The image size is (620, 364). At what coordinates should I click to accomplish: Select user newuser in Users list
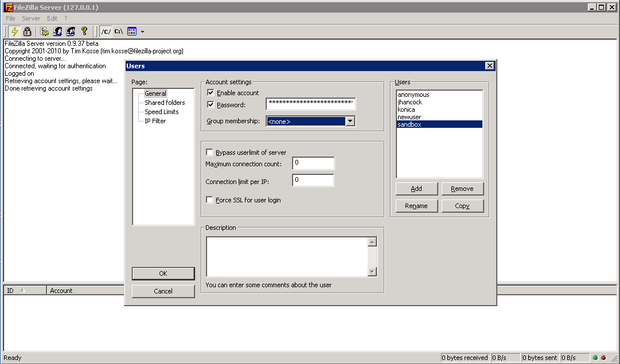coord(439,117)
